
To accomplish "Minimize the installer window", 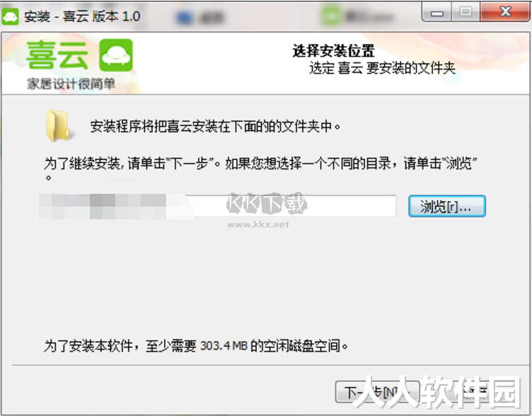I will [x=437, y=12].
